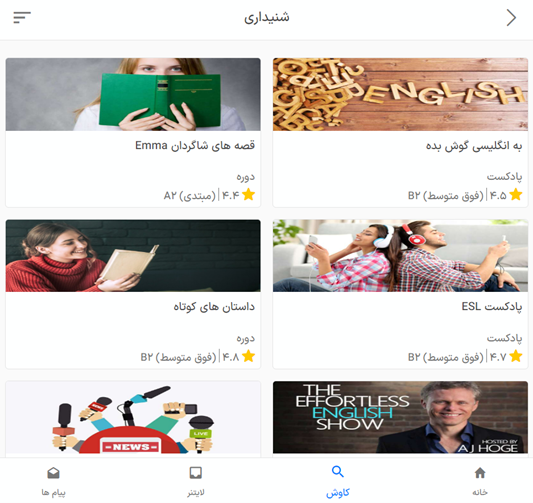
Task: Open podcast titled به انگلیسی گوش بده
Action: click(474, 146)
